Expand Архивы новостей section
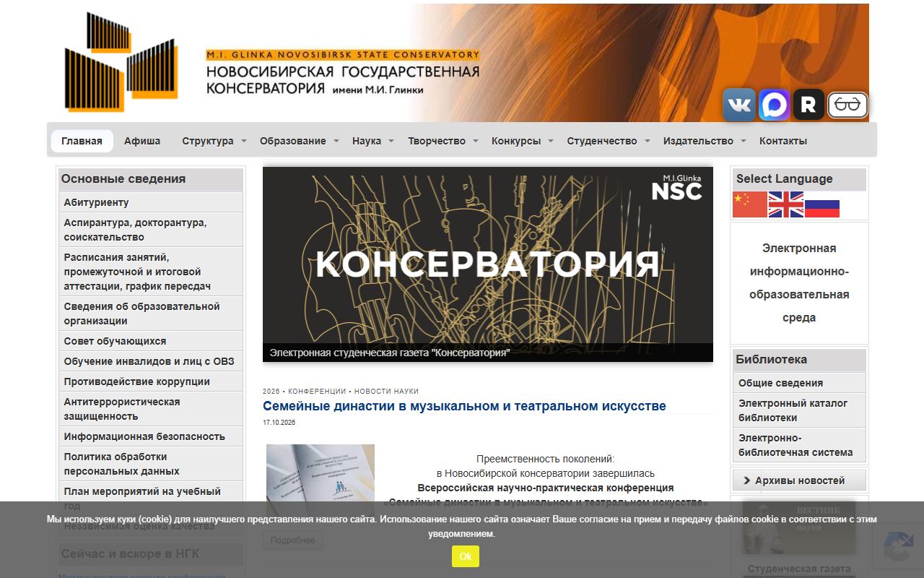Image resolution: width=924 pixels, height=578 pixels. tap(800, 480)
